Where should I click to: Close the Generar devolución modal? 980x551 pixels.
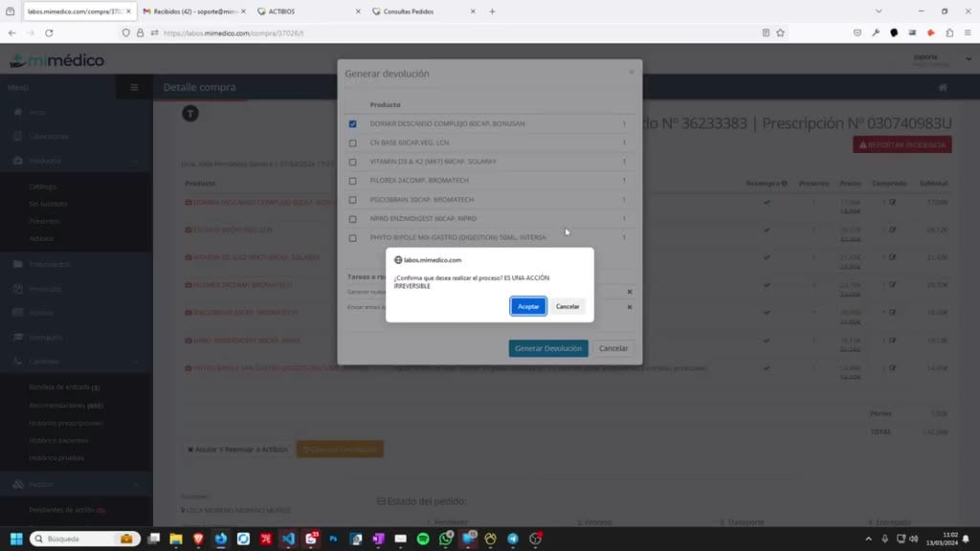(632, 73)
